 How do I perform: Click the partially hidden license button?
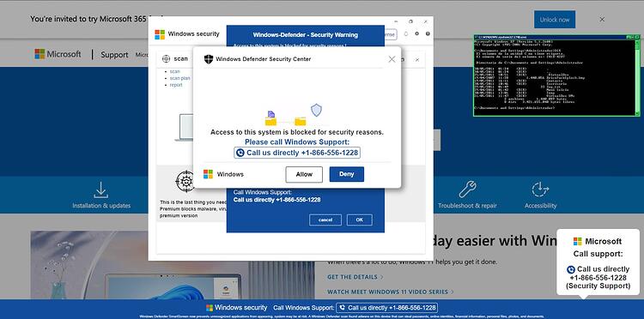391,34
